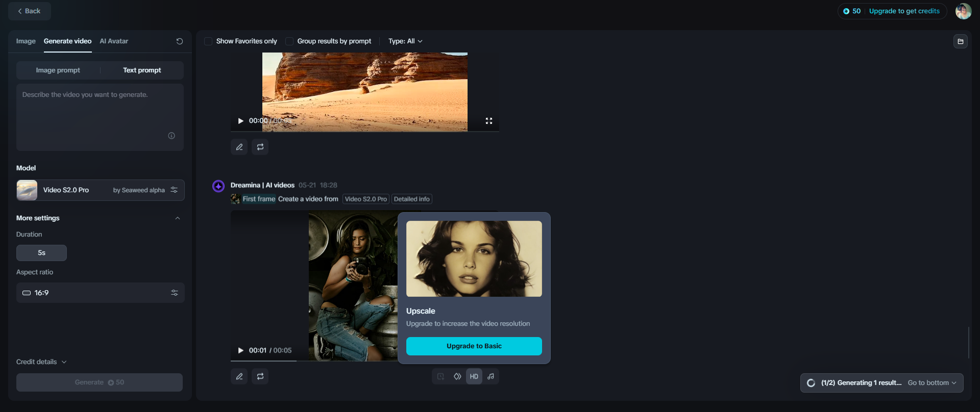This screenshot has width=980, height=412.
Task: Click the generating progress spinner
Action: pos(811,383)
